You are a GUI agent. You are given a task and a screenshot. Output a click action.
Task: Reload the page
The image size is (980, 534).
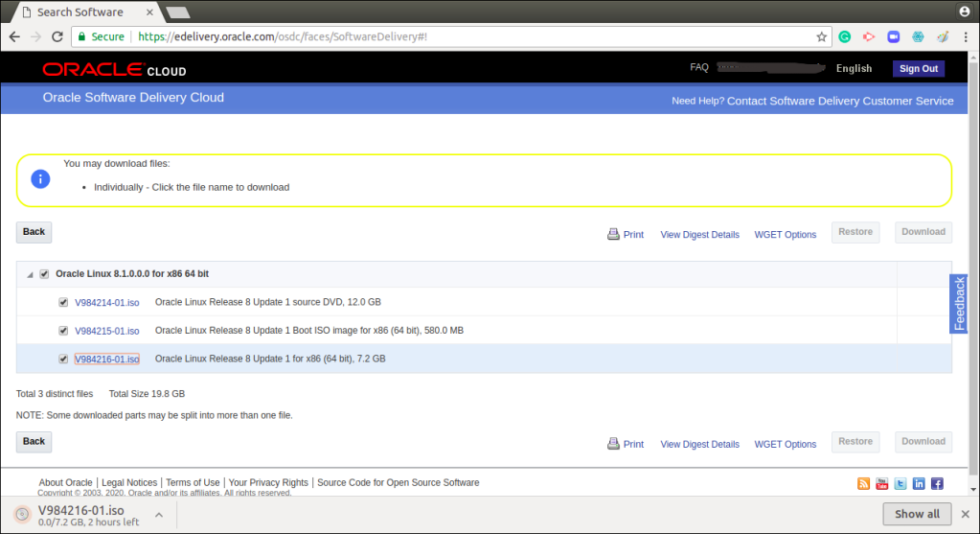tap(57, 36)
